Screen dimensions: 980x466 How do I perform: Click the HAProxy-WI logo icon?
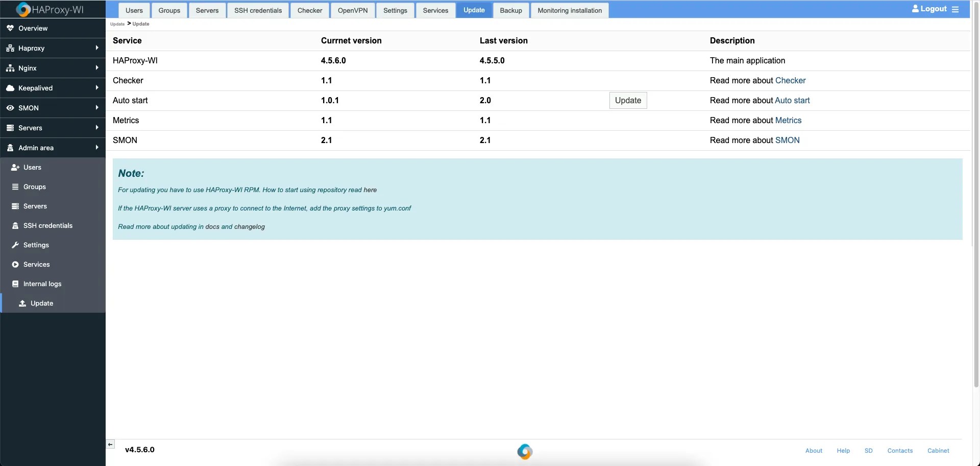[23, 9]
